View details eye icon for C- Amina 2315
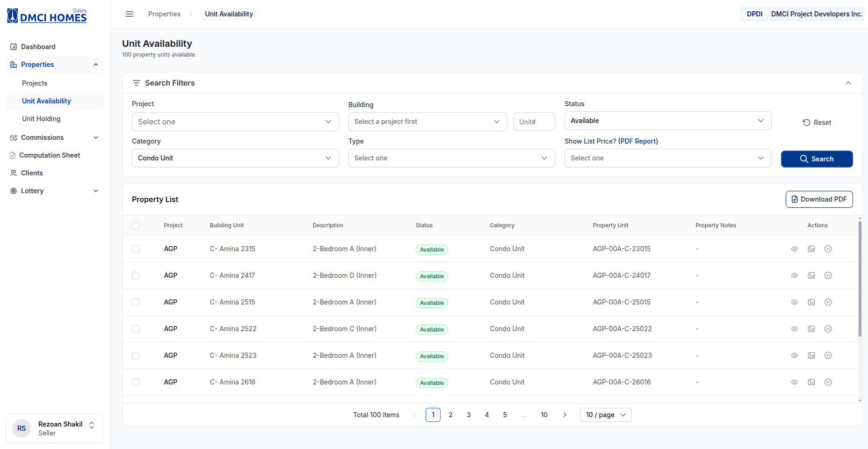868x449 pixels. click(794, 249)
